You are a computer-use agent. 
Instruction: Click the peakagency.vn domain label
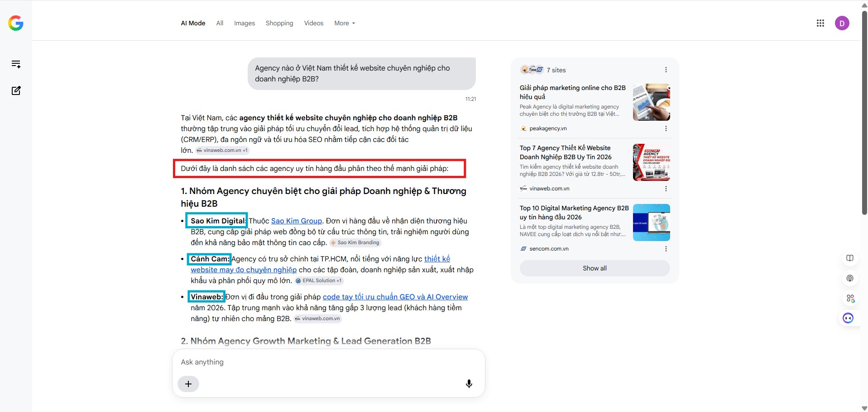tap(548, 128)
